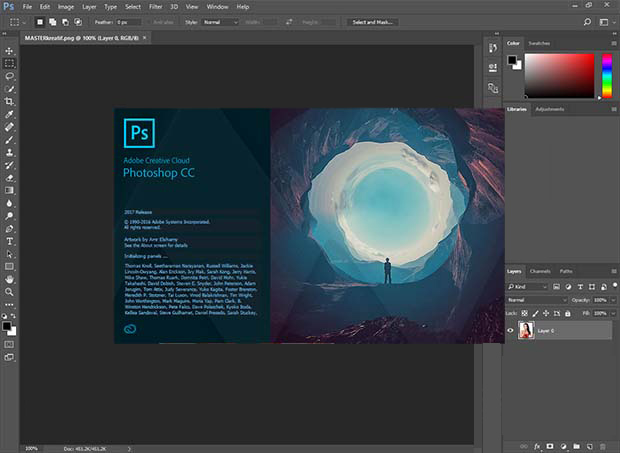Select the Crop tool
The width and height of the screenshot is (620, 453).
(x=9, y=102)
